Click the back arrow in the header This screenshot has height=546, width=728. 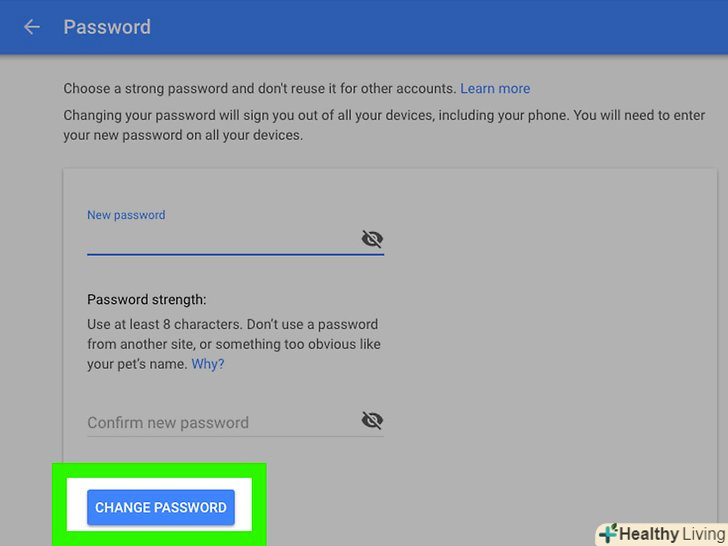click(32, 27)
